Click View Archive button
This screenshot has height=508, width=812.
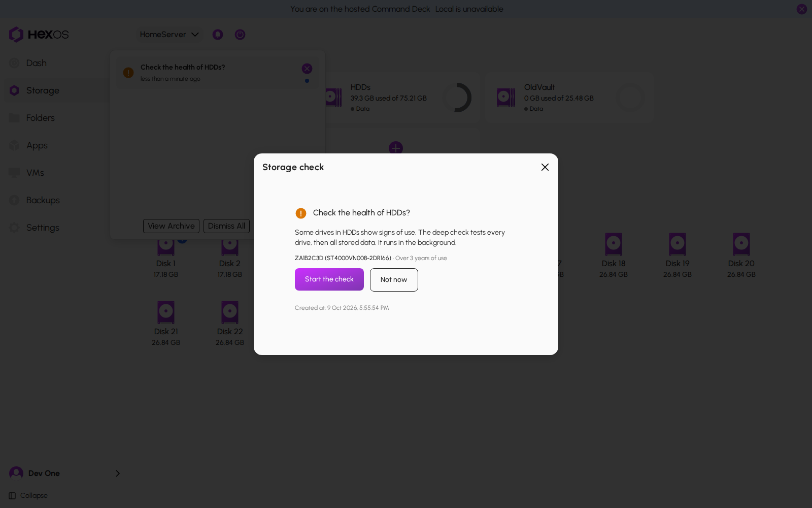(x=171, y=226)
